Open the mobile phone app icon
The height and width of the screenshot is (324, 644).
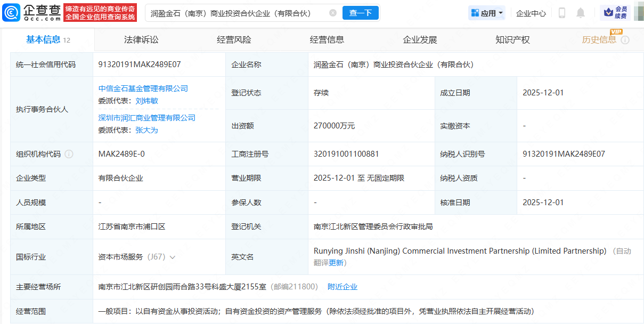click(x=561, y=13)
